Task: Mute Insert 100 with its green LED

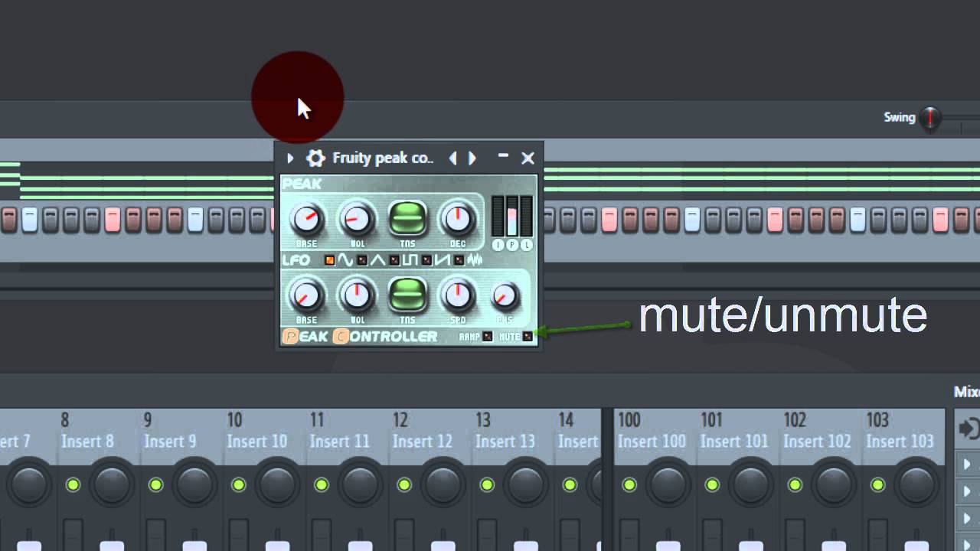Action: pos(629,484)
